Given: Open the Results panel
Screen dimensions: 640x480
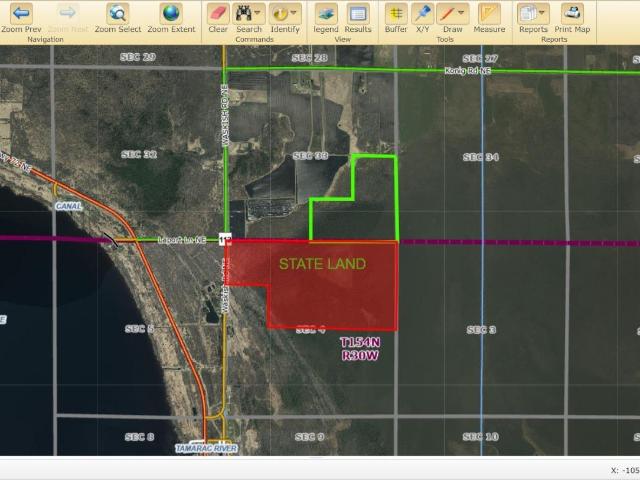Looking at the screenshot, I should pos(358,13).
